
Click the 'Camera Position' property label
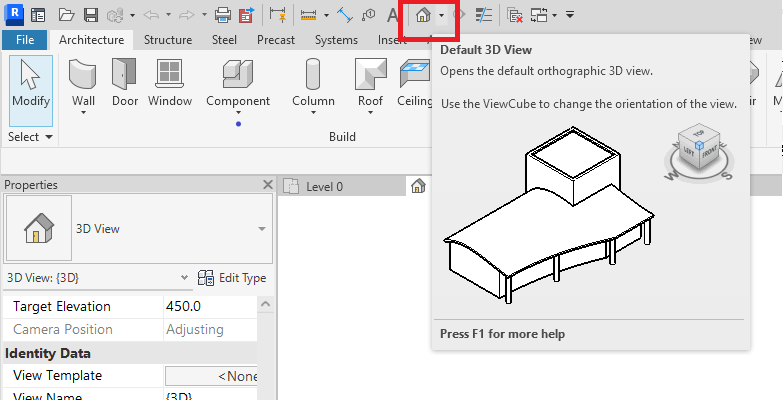coord(63,330)
